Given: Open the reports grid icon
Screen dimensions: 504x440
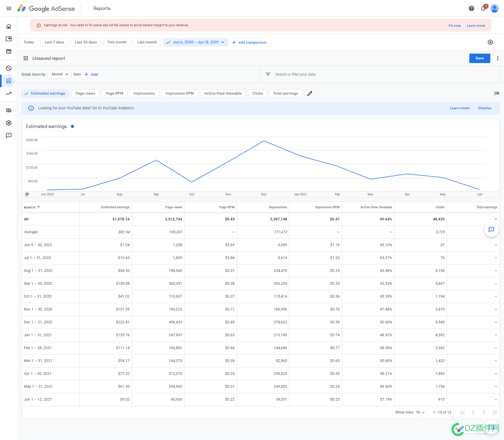Looking at the screenshot, I should 26,58.
